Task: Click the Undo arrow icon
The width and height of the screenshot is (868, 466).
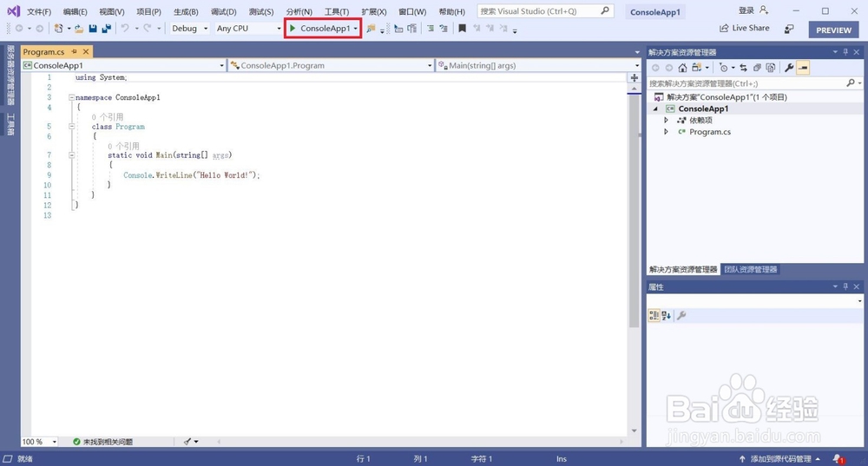Action: click(125, 29)
